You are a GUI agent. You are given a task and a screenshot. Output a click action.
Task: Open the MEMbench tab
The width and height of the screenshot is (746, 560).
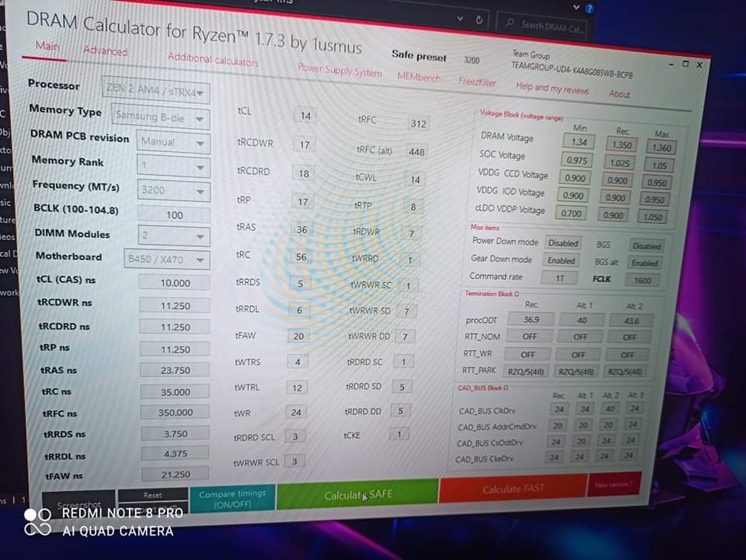[419, 77]
